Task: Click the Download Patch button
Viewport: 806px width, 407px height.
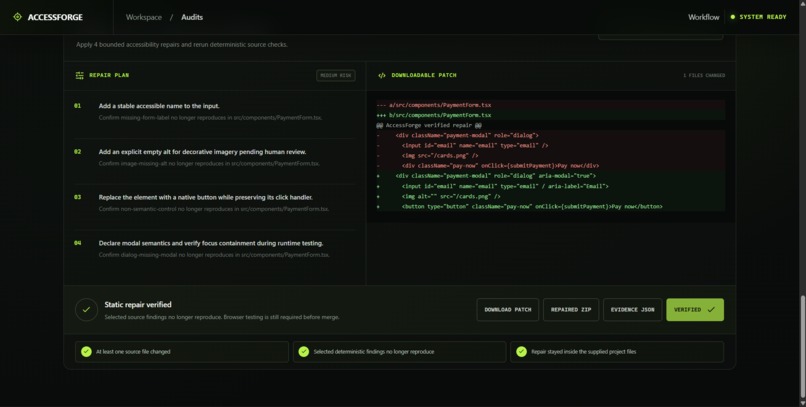Action: pos(507,310)
